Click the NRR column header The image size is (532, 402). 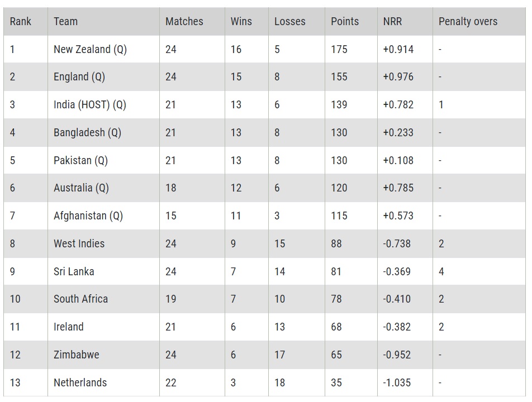[392, 21]
